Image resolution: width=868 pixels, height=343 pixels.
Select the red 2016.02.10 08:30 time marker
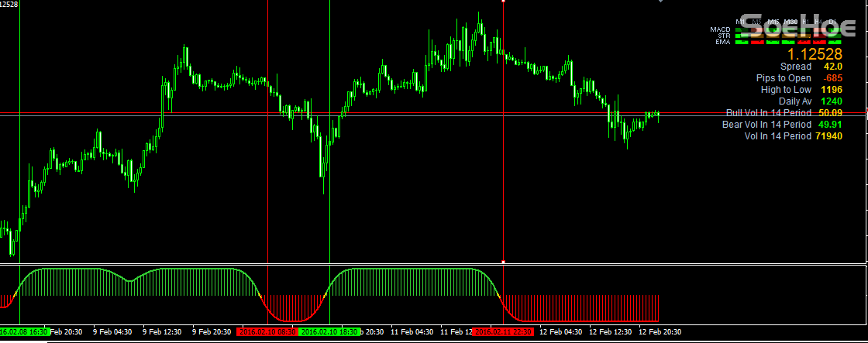[x=267, y=332]
